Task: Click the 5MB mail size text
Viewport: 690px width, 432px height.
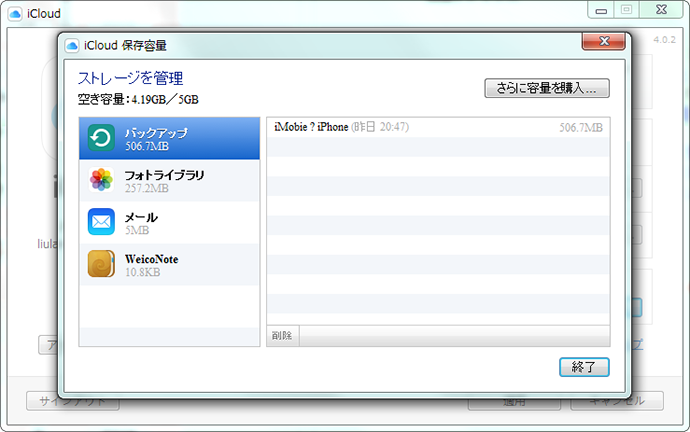Action: click(137, 230)
